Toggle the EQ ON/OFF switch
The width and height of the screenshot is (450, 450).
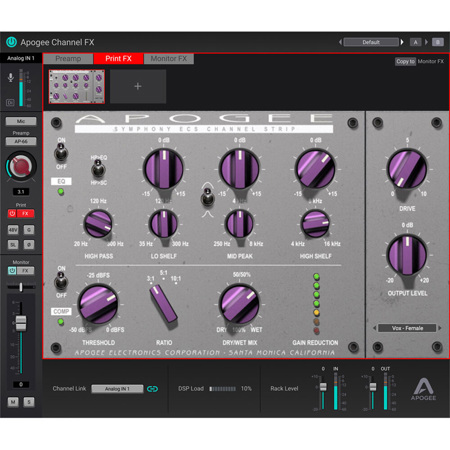(x=61, y=153)
